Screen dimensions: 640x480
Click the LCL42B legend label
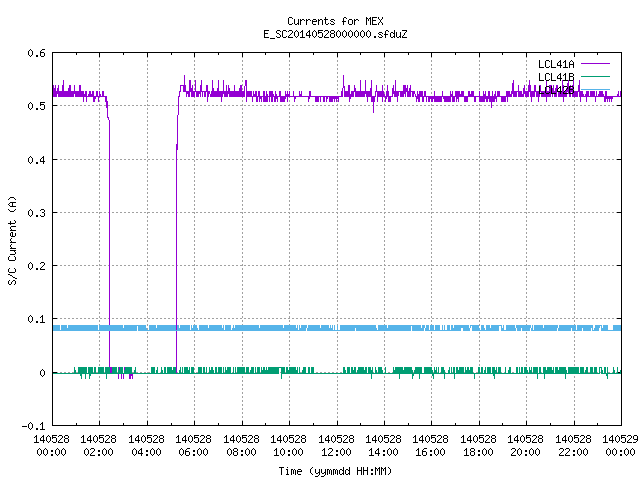tap(556, 90)
